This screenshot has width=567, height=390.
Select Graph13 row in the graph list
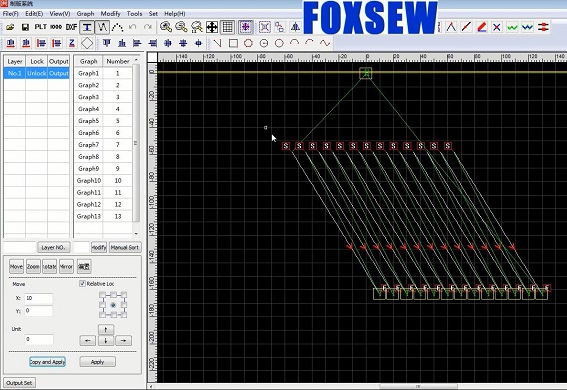(x=103, y=216)
